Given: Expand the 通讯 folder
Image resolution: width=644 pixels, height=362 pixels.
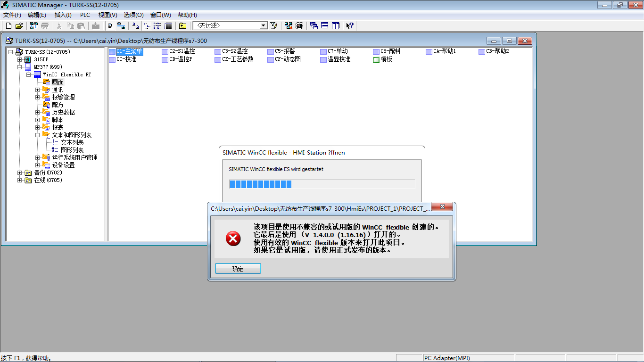Looking at the screenshot, I should coord(38,90).
